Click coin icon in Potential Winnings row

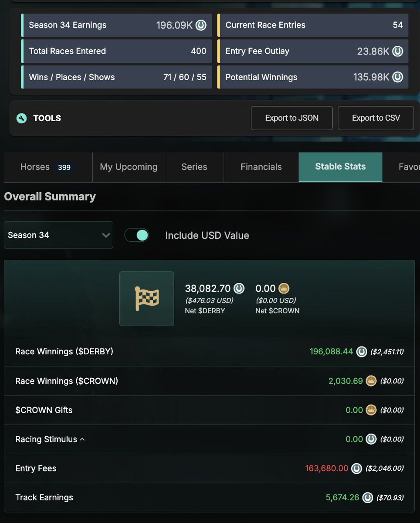pyautogui.click(x=397, y=77)
